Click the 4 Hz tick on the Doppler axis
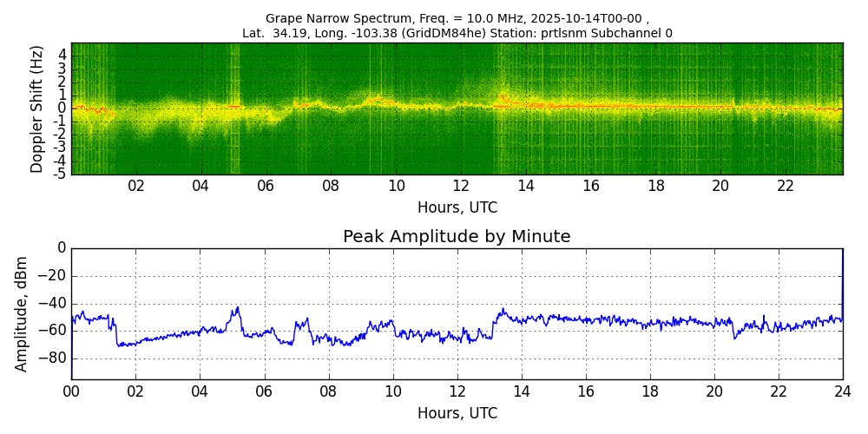Screen dimensions: 868x434 pyautogui.click(x=62, y=55)
